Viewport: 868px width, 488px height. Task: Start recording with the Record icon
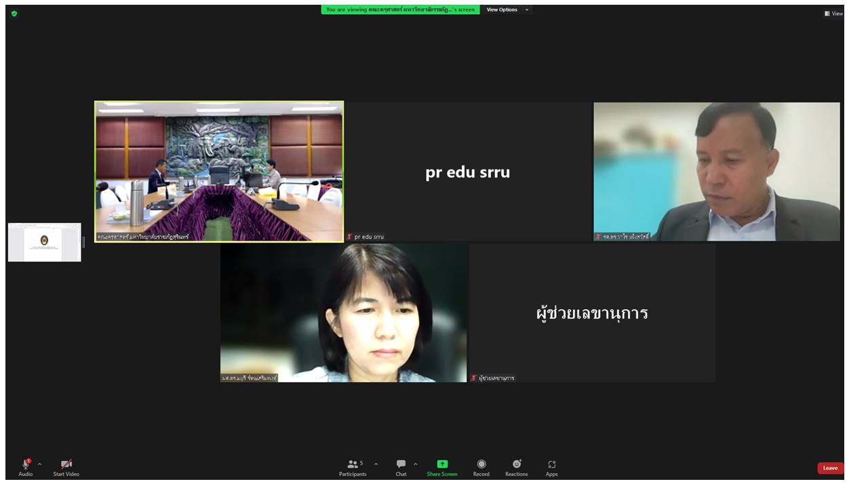pyautogui.click(x=481, y=464)
